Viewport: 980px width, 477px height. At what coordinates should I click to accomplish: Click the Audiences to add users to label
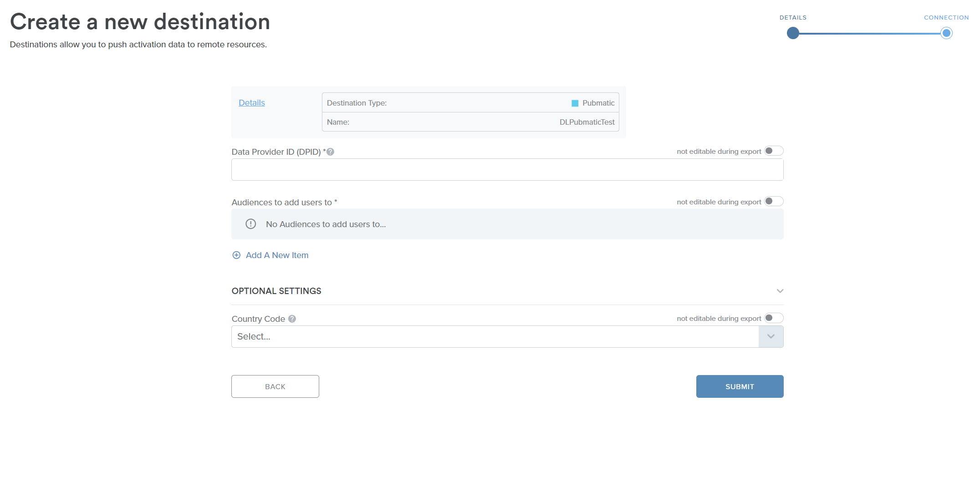(x=281, y=203)
